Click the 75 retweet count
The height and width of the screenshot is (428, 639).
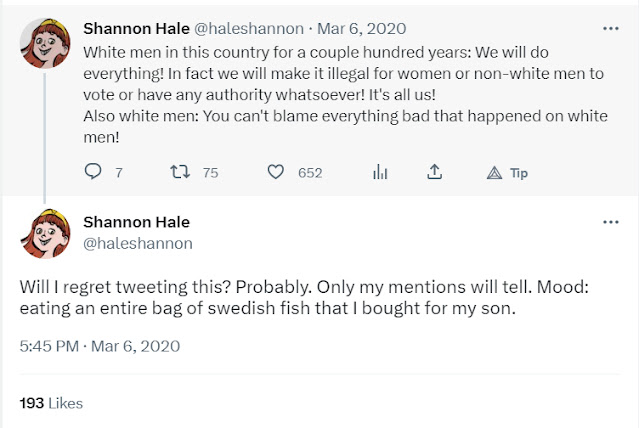pos(210,172)
